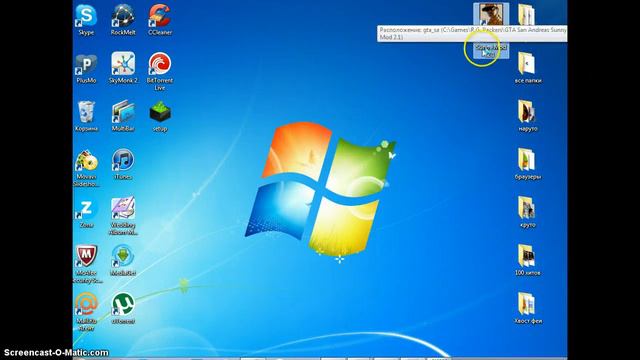Click the PlusMo shortcut icon

pyautogui.click(x=86, y=64)
